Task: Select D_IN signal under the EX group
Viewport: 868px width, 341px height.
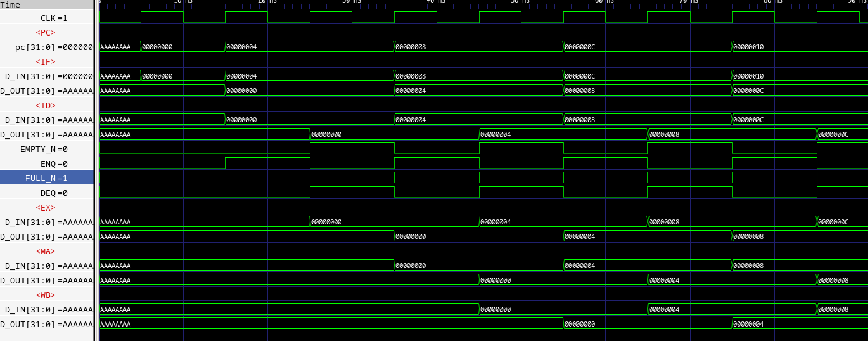Action: coord(49,222)
